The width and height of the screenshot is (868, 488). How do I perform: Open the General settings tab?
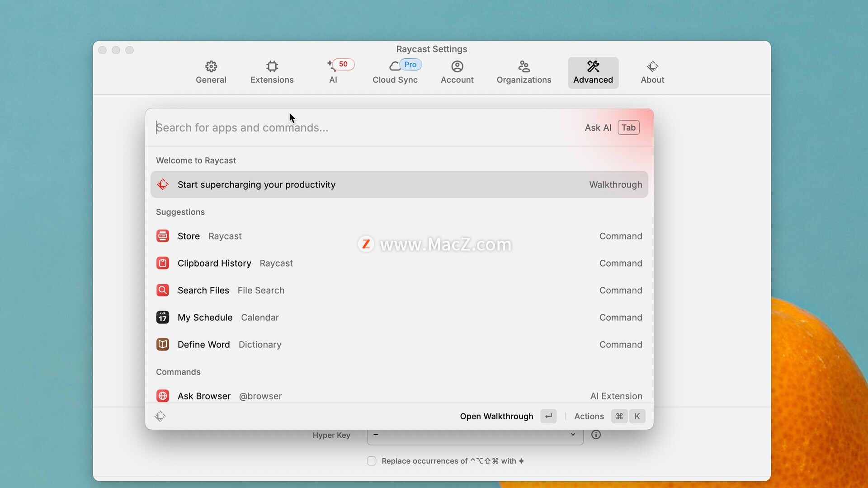coord(211,73)
